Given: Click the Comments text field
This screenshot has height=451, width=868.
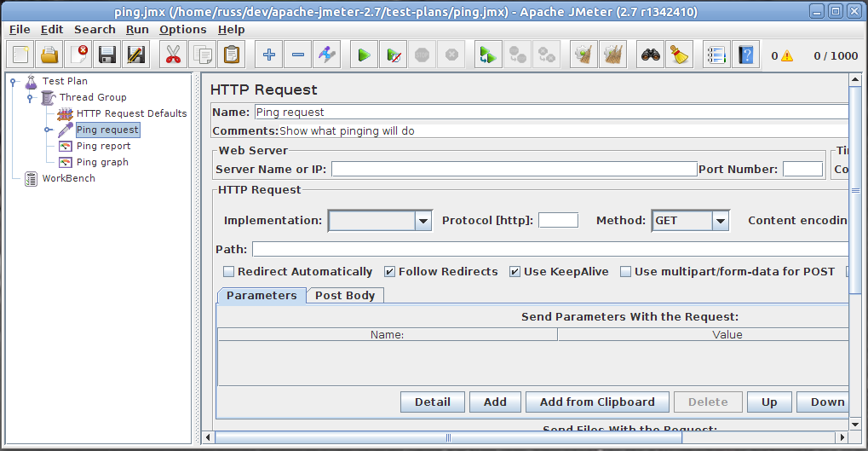Looking at the screenshot, I should pos(563,130).
